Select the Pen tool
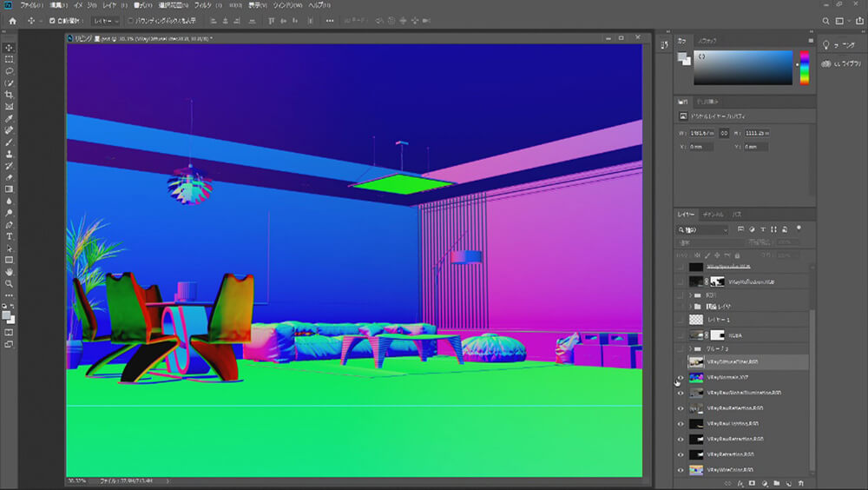The height and width of the screenshot is (490, 868). [9, 224]
